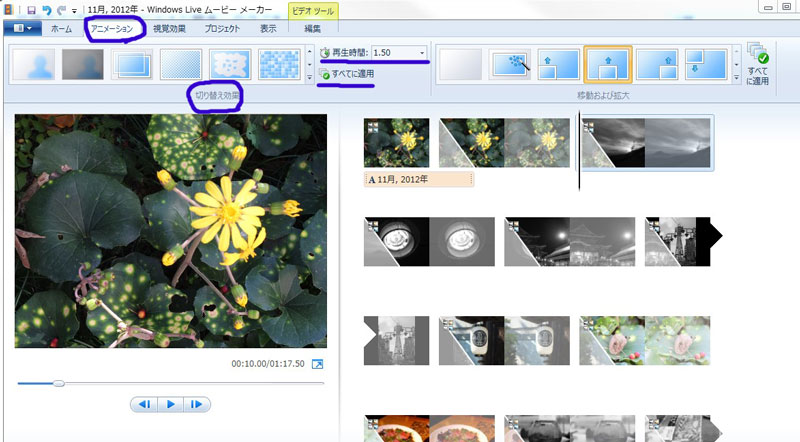Choose the blurred crossfade transition effect
The width and height of the screenshot is (800, 442).
(x=83, y=64)
